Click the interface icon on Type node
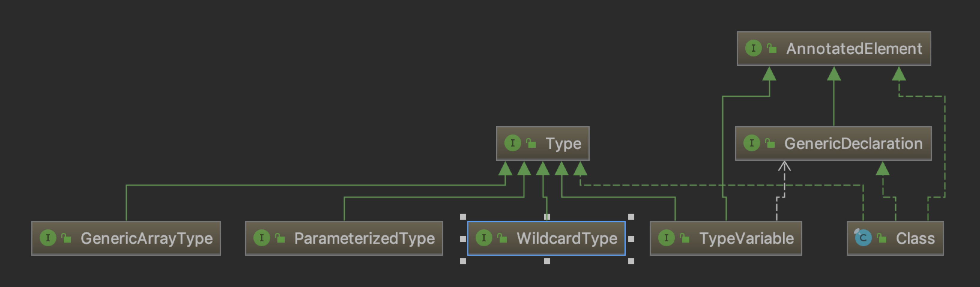The image size is (980, 287). tap(513, 143)
